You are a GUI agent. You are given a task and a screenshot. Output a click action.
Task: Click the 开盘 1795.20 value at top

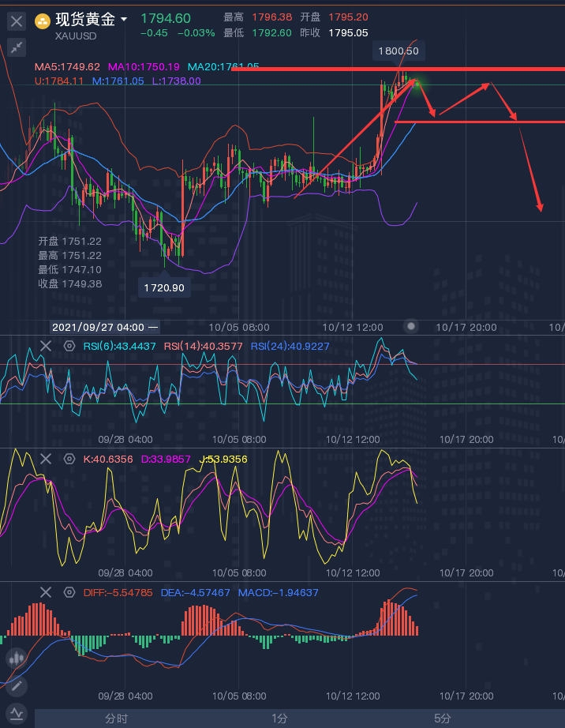pos(348,17)
